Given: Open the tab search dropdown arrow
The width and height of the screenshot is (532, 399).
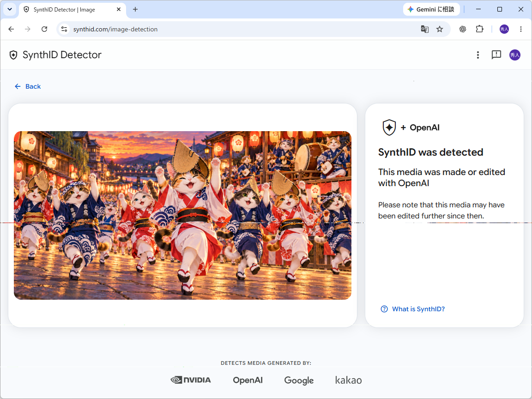Looking at the screenshot, I should coord(10,9).
